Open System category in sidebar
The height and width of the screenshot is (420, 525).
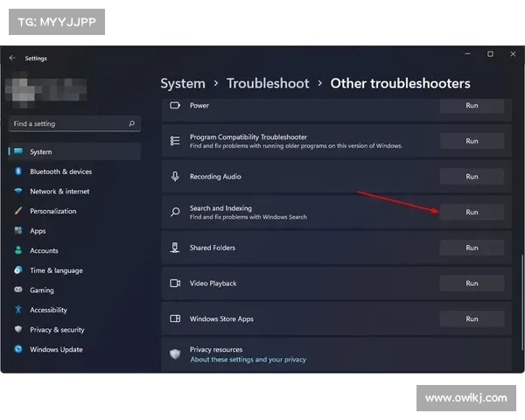click(74, 151)
